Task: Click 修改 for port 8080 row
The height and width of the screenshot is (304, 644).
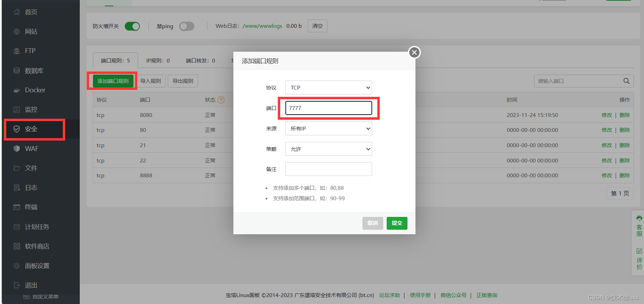Action: click(x=607, y=115)
